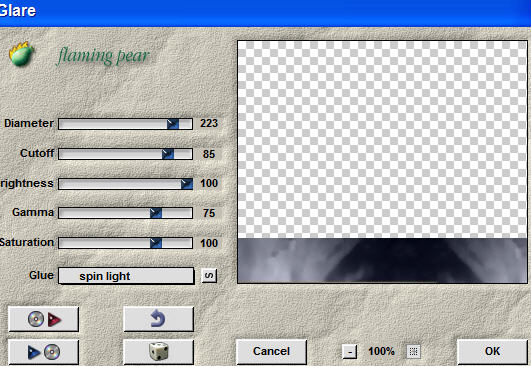The image size is (531, 366).
Task: Click the Cutoff slider handle
Action: point(168,154)
